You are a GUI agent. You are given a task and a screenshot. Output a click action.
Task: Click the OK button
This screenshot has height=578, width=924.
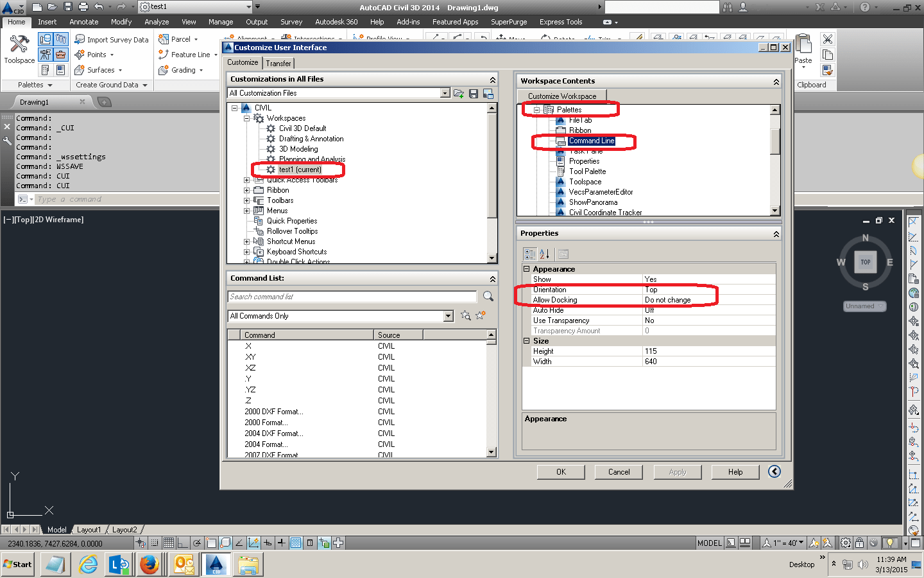(561, 472)
